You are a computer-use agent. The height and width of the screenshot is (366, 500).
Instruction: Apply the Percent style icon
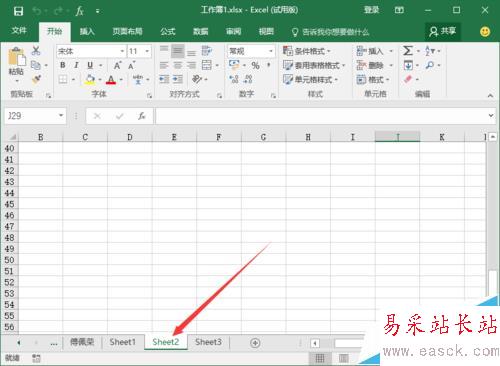coord(255,65)
